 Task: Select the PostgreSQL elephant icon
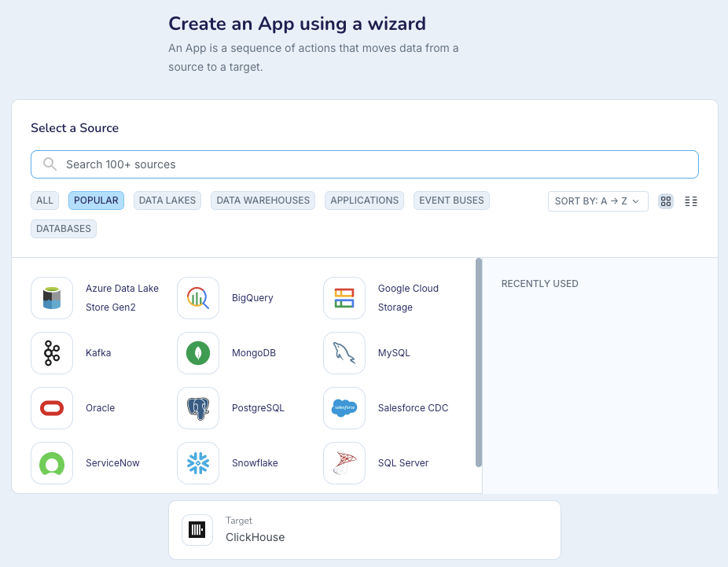coord(198,408)
